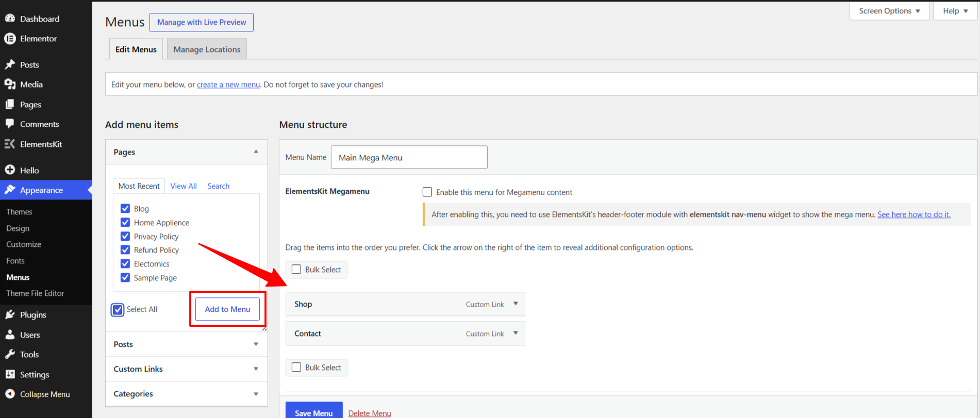
Task: Click the Comments bubble icon
Action: click(10, 124)
